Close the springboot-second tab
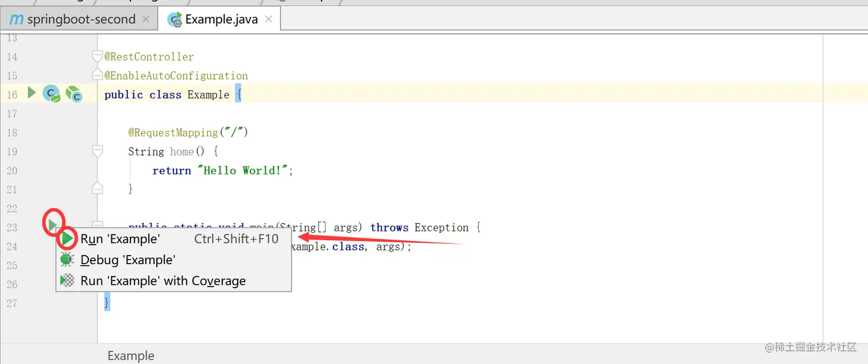This screenshot has width=868, height=364. point(146,20)
